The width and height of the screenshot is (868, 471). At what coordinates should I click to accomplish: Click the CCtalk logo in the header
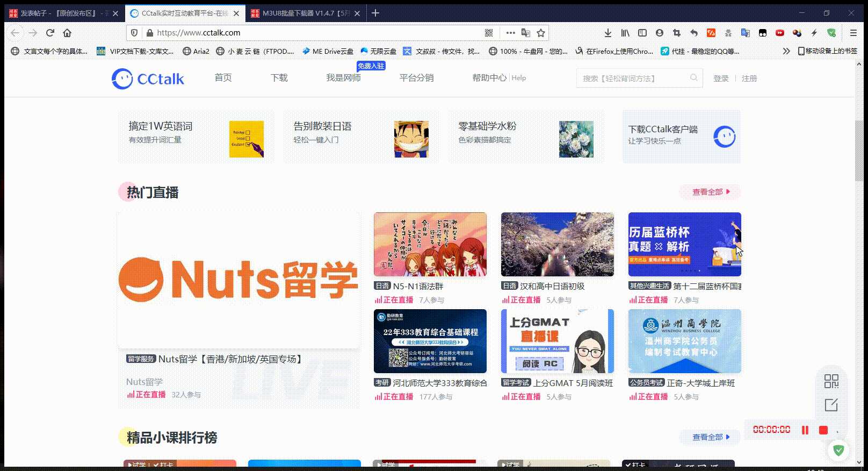[x=148, y=79]
